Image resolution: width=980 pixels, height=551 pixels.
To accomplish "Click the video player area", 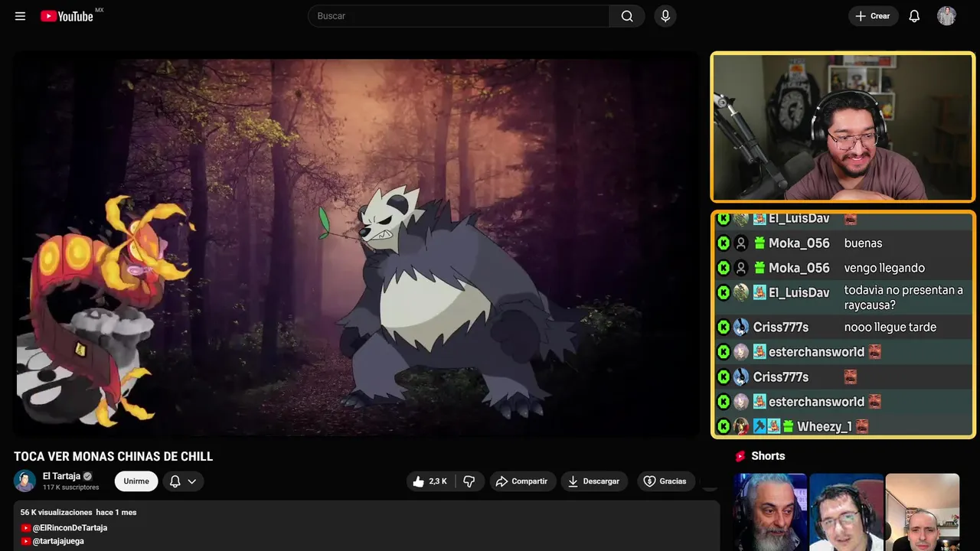I will click(x=356, y=245).
